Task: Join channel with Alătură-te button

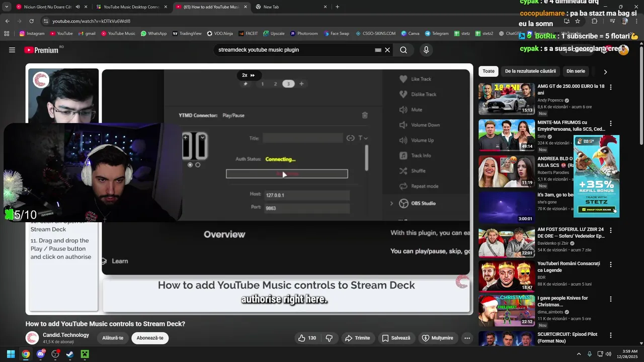Action: pos(113,338)
